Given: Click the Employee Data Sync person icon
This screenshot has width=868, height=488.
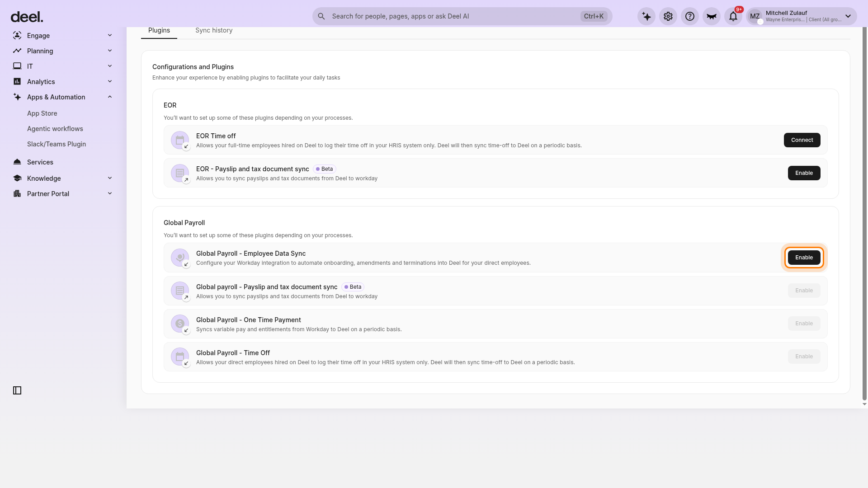Looking at the screenshot, I should click(x=180, y=258).
